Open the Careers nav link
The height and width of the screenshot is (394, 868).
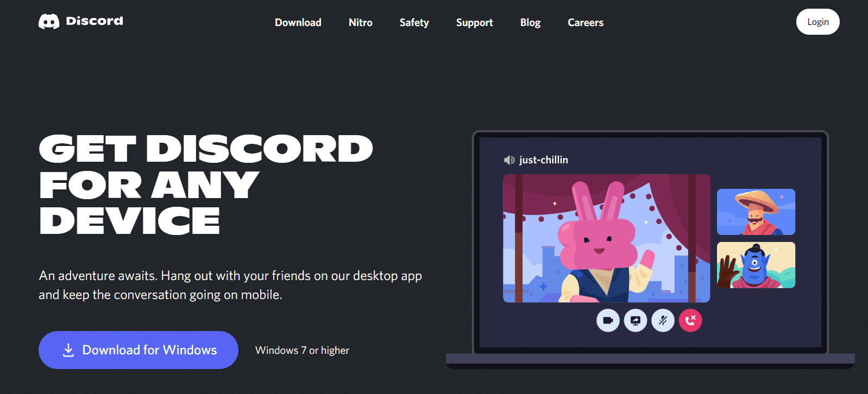click(586, 22)
